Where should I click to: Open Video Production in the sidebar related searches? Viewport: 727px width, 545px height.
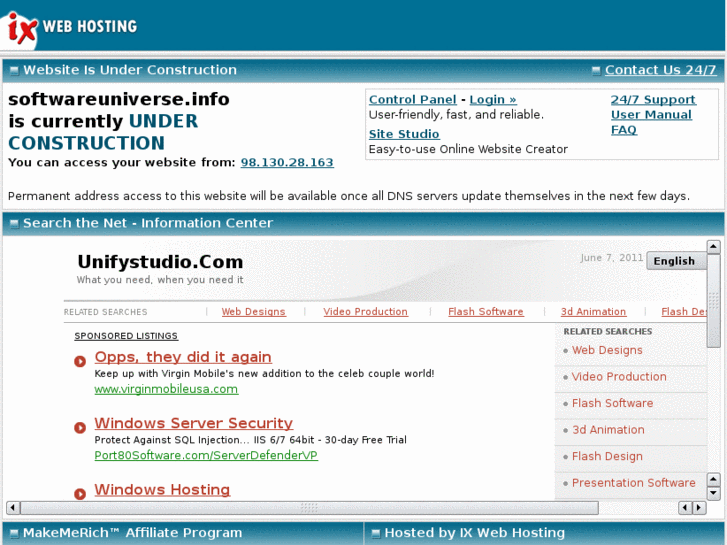tap(619, 377)
